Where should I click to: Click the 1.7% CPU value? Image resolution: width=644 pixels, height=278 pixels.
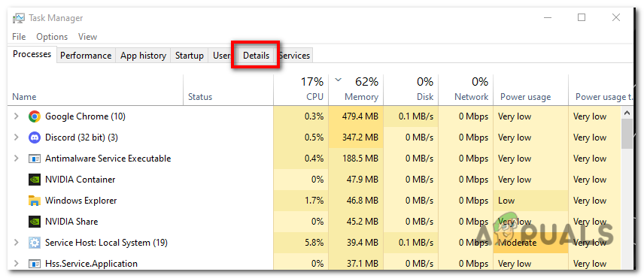tap(314, 201)
